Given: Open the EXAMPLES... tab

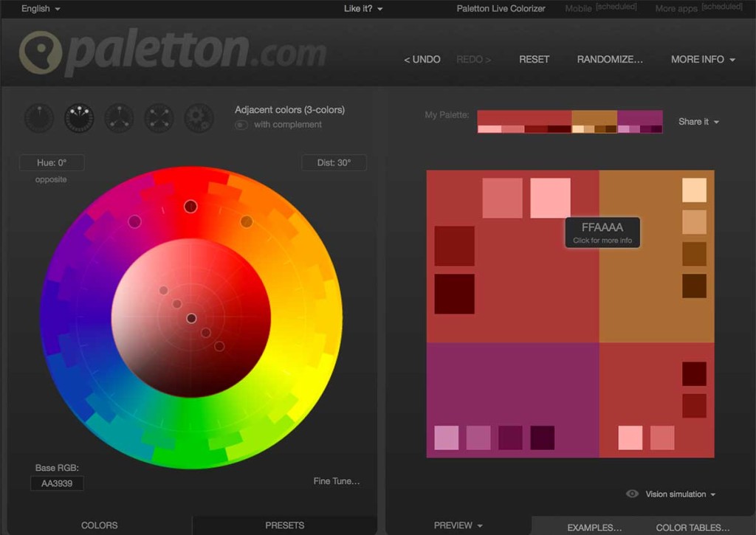Looking at the screenshot, I should (x=594, y=528).
